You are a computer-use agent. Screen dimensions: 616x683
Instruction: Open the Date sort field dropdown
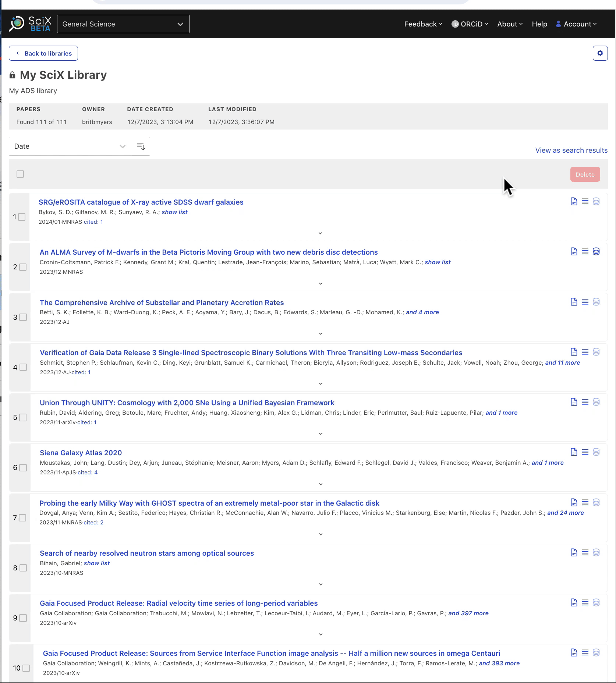[x=70, y=146]
